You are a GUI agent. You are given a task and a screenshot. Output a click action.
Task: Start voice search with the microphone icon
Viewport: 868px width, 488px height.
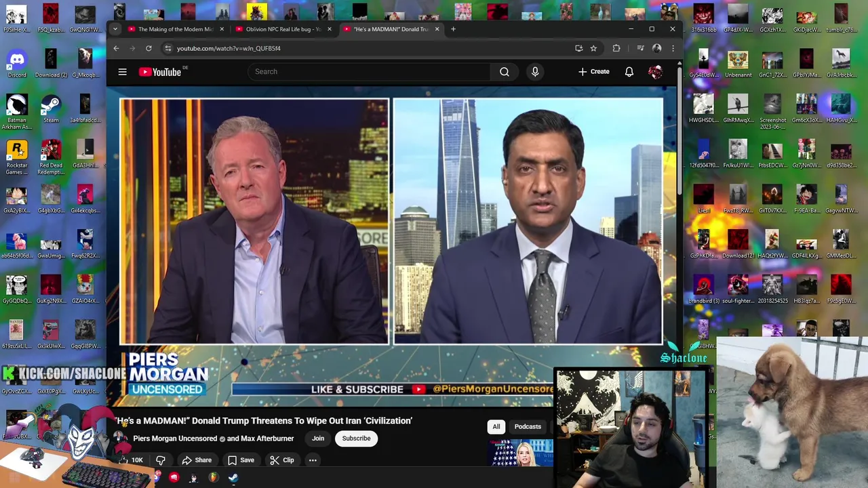pyautogui.click(x=535, y=71)
